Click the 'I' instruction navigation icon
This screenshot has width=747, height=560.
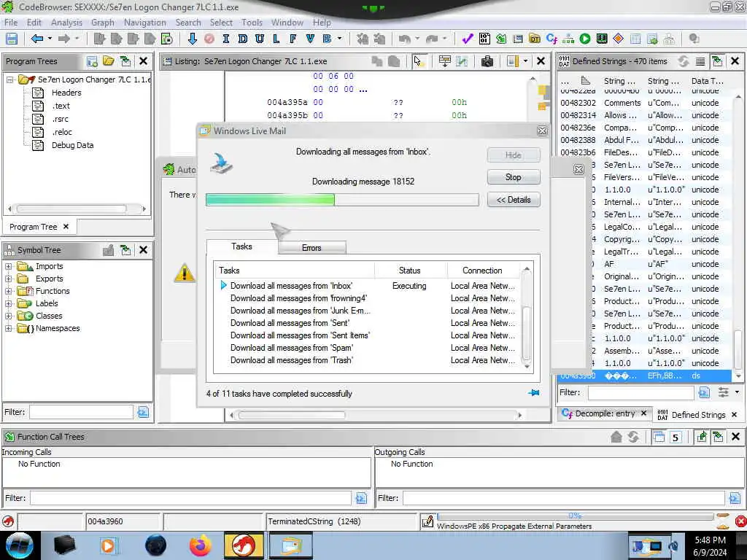point(226,39)
